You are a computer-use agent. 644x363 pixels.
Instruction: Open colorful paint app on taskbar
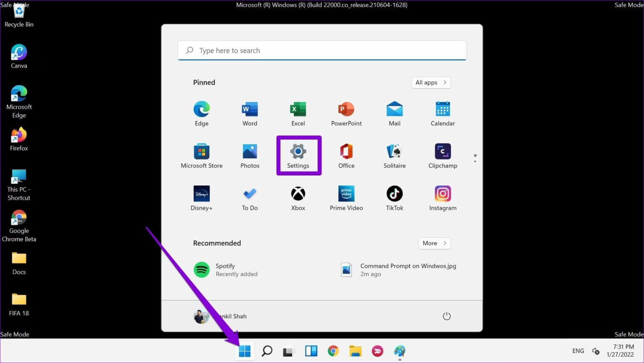coord(400,351)
